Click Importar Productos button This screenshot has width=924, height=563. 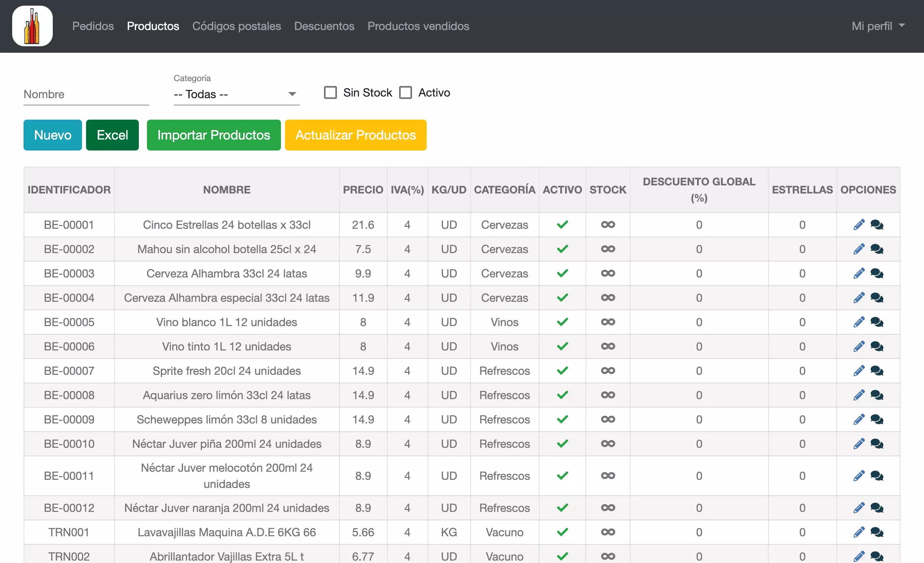point(214,135)
